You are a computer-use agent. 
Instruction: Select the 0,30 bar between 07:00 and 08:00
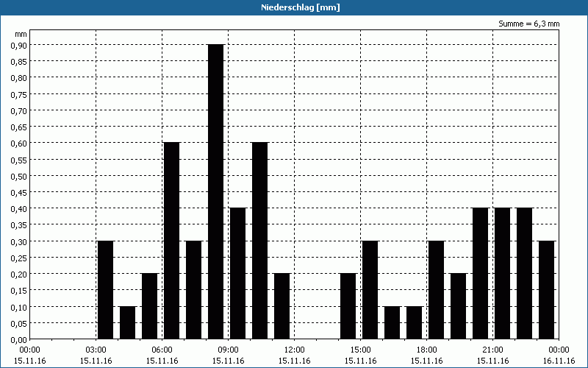[194, 290]
